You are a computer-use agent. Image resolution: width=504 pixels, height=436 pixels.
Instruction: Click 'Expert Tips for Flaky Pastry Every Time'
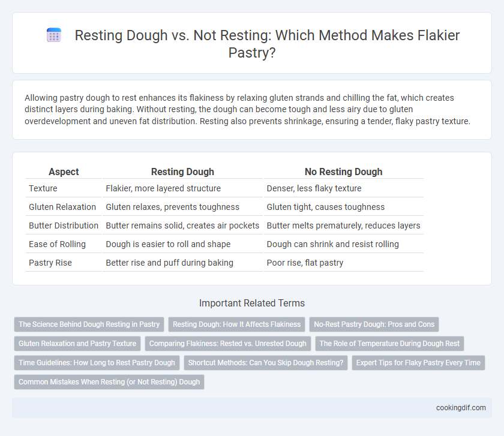click(419, 363)
